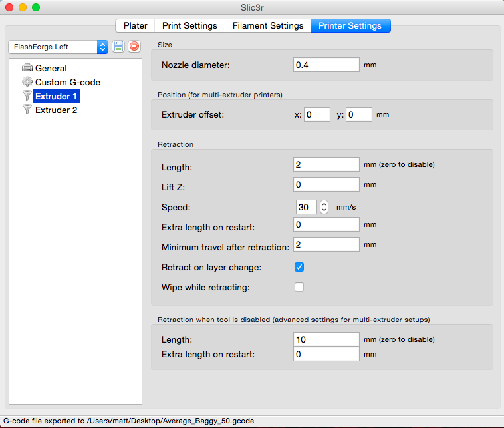Select Extruder 2 in the settings tree
Viewport: 504px width, 428px height.
point(56,110)
